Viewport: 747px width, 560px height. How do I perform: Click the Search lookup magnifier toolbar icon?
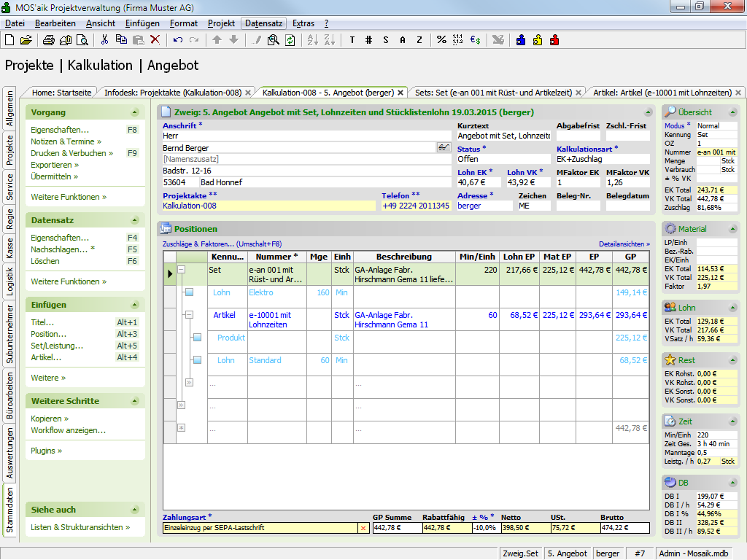[x=273, y=40]
